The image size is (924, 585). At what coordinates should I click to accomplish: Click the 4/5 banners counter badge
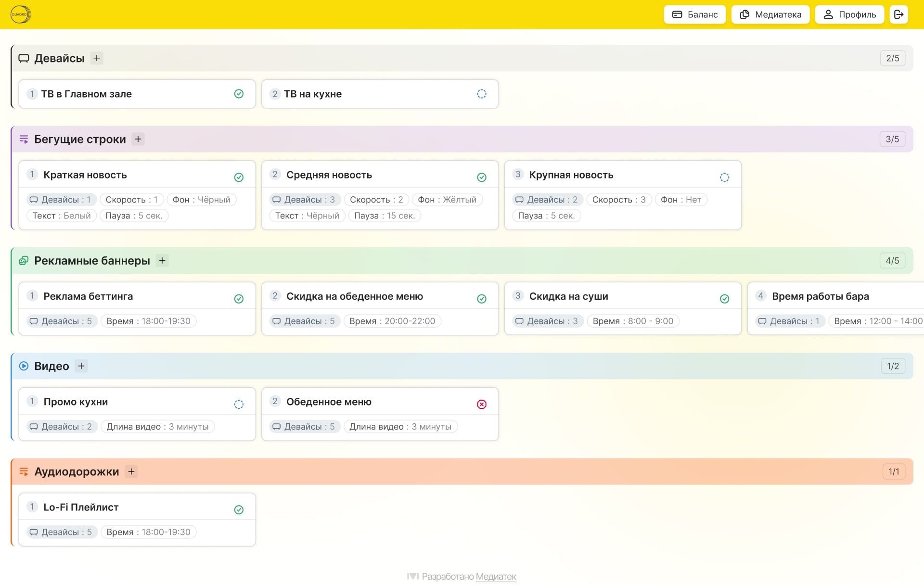[892, 261]
